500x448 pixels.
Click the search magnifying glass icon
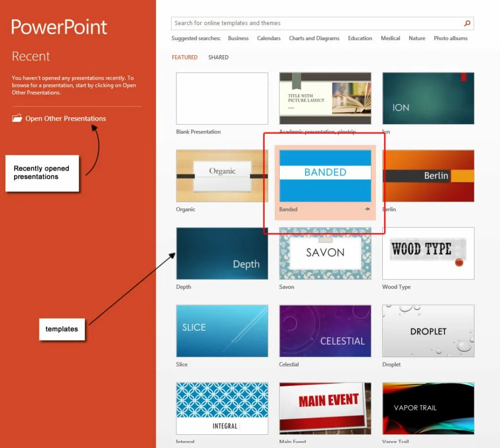click(467, 23)
